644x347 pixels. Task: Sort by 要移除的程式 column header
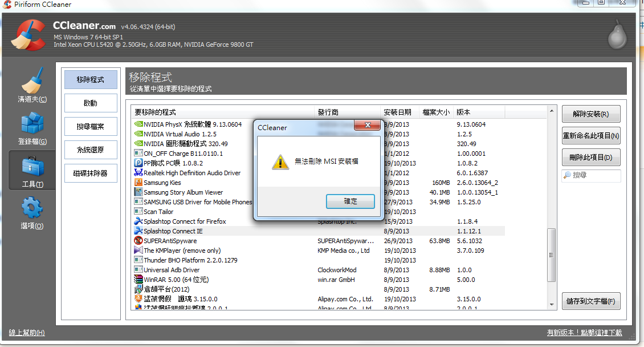223,112
